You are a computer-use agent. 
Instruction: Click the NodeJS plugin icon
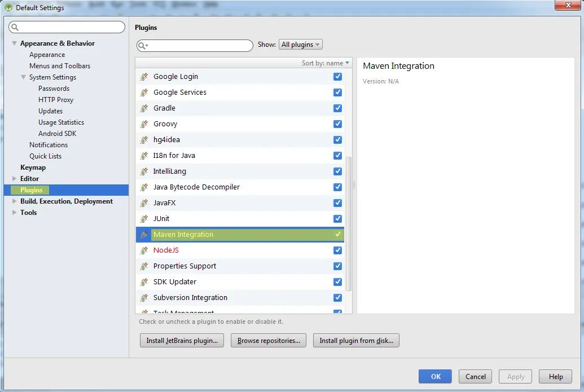tap(144, 250)
